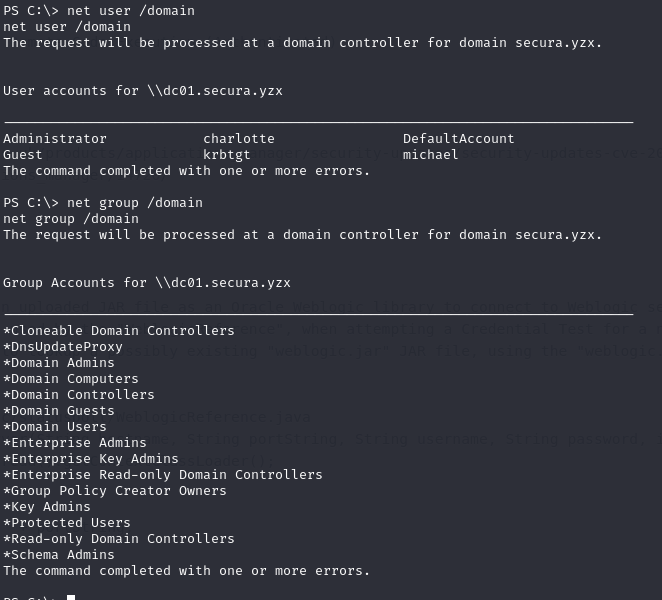
Task: Click the *Enterprise Admins group line
Action: 75,443
